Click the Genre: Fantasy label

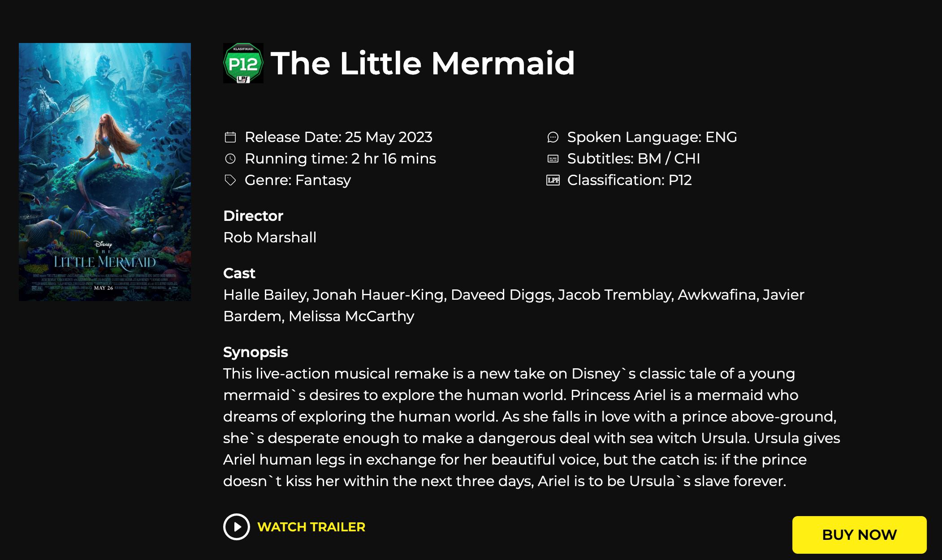pyautogui.click(x=298, y=180)
